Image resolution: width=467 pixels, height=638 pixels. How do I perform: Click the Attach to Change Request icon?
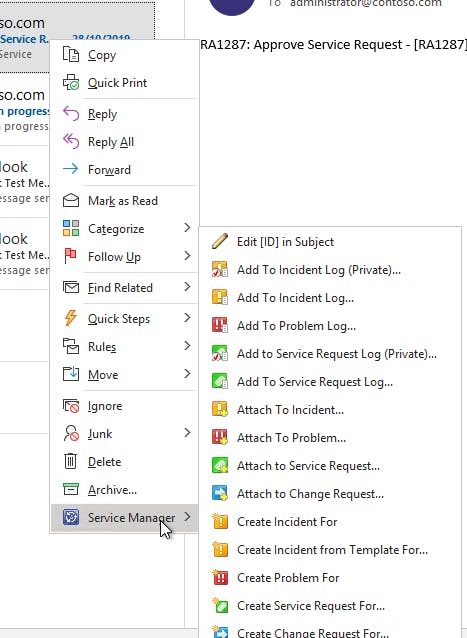coord(220,493)
